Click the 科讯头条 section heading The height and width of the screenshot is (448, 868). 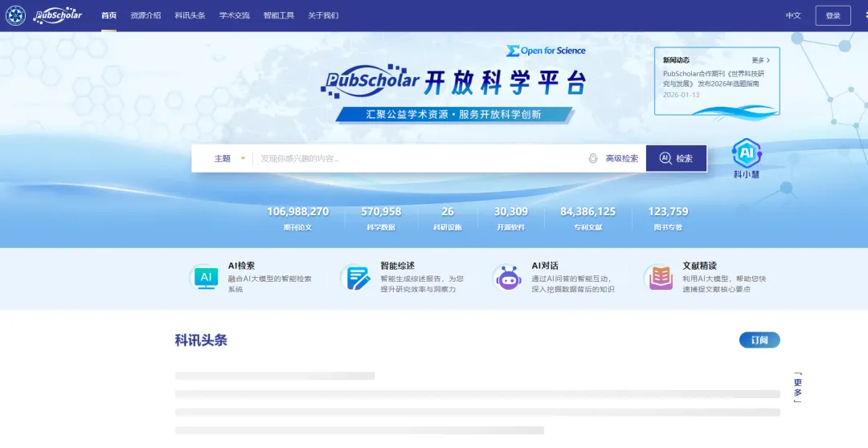tap(201, 340)
